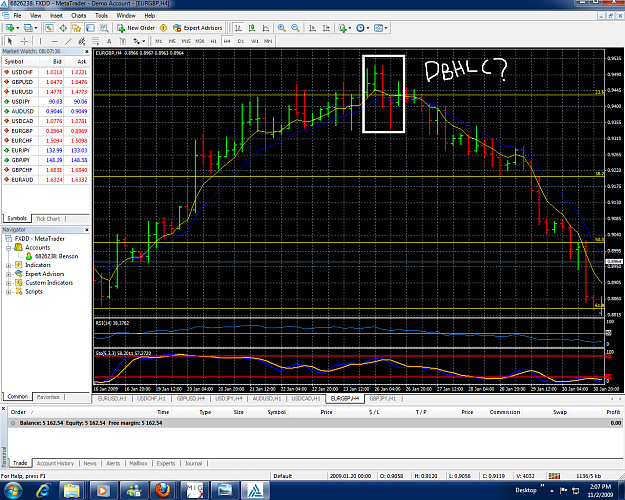The height and width of the screenshot is (500, 625).
Task: Toggle the Expert Advisors button
Action: click(197, 28)
